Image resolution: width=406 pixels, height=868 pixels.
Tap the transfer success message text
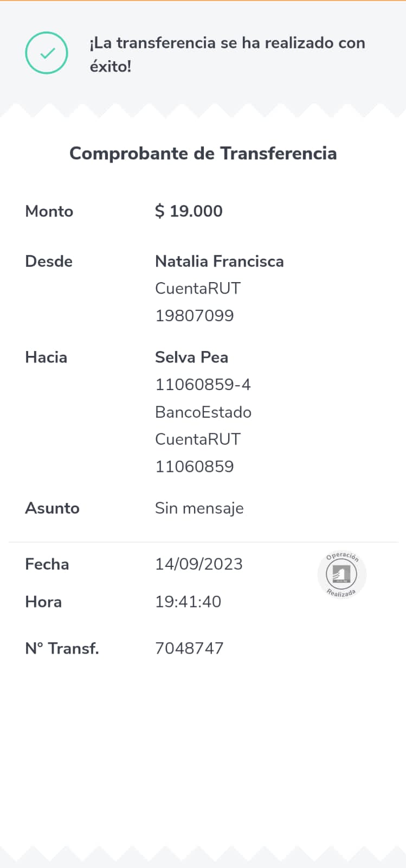click(x=227, y=54)
